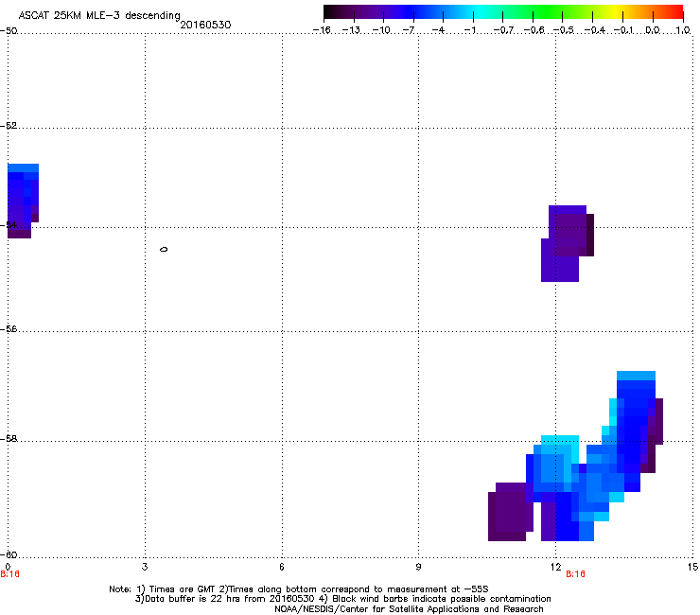Click the color bar label -0.1
Viewport: 700px width, 615px height.
click(624, 30)
